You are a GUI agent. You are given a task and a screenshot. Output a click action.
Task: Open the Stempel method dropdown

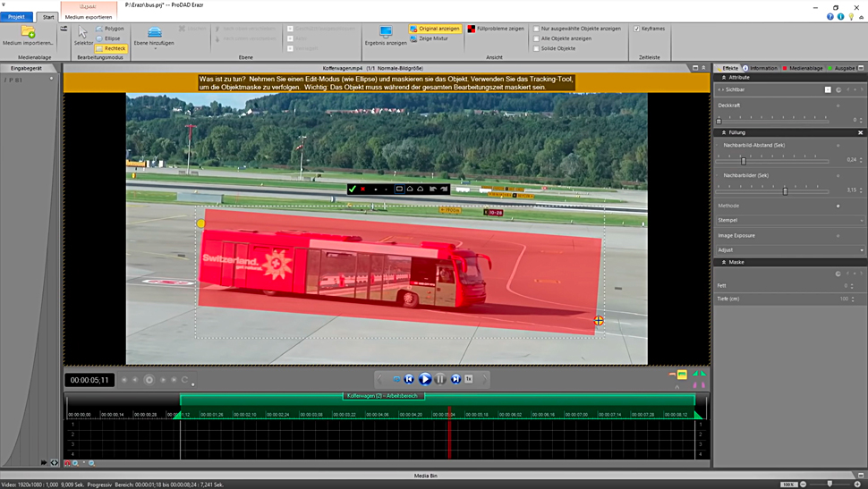coord(790,220)
